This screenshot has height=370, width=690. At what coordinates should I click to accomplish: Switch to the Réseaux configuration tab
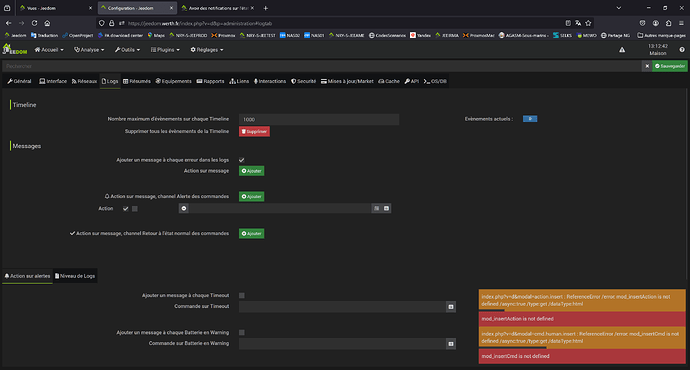click(84, 81)
